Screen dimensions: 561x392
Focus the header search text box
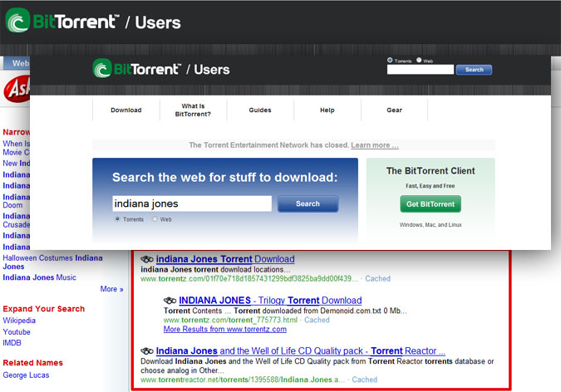pos(421,70)
